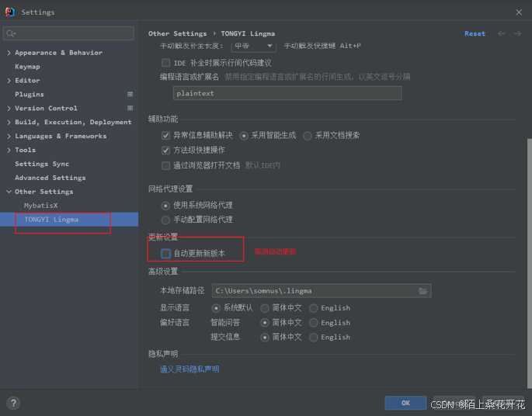Screen dimensions: 532x416
Task: Click the OK button
Action: click(405, 403)
